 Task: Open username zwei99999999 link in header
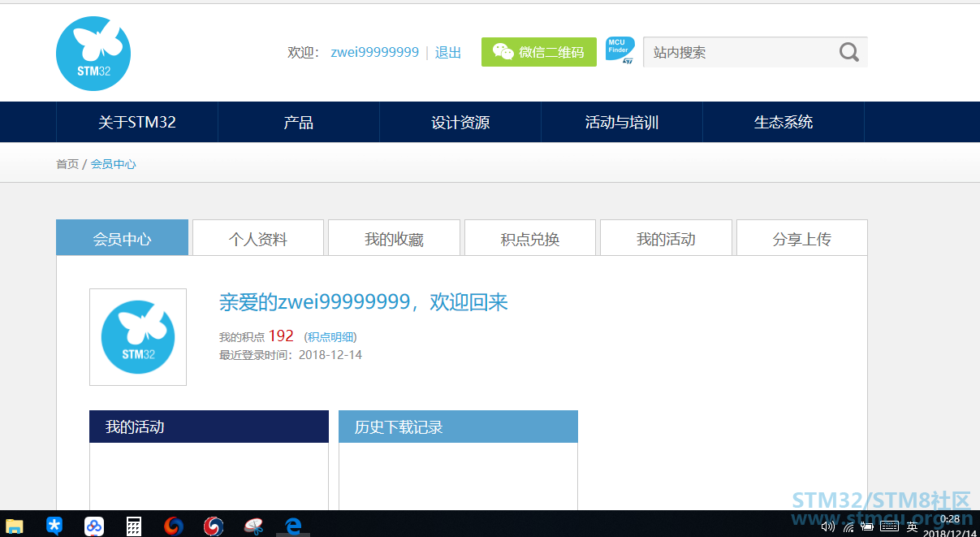click(375, 52)
